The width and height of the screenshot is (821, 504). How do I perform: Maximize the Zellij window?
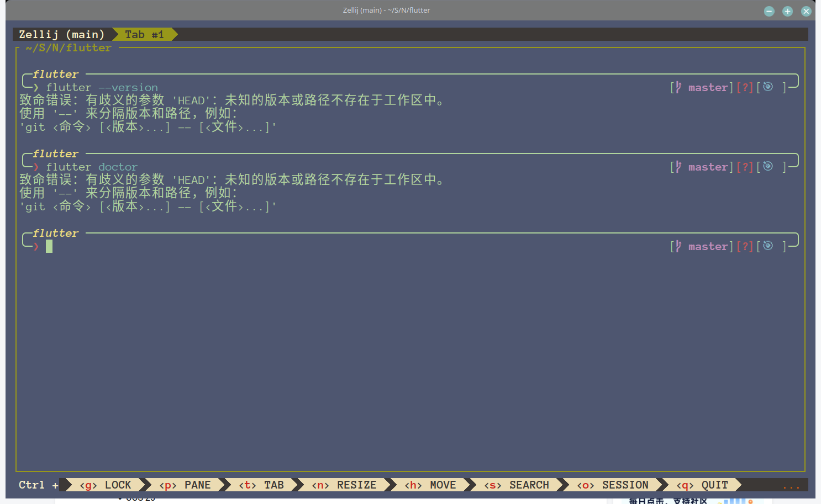pyautogui.click(x=787, y=11)
